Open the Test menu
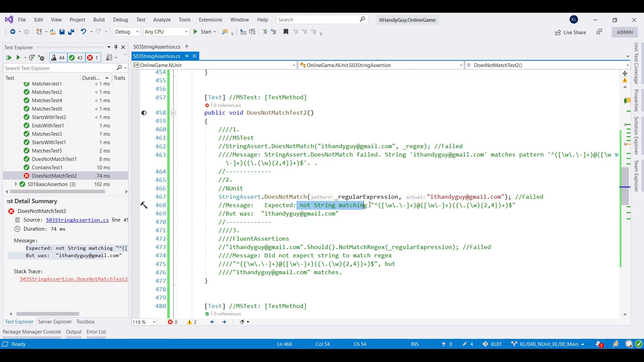This screenshot has height=362, width=644. click(141, 19)
